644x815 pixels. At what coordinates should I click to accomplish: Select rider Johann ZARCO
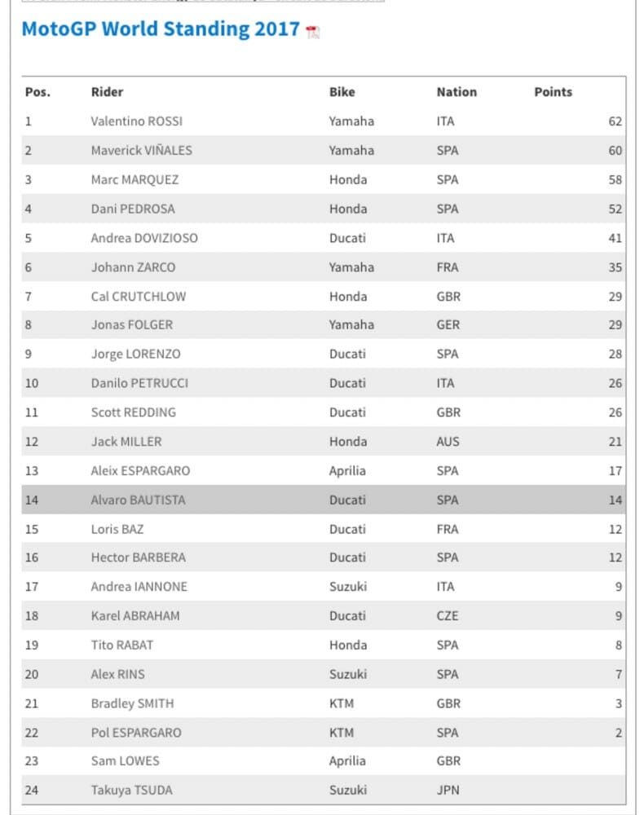point(133,267)
